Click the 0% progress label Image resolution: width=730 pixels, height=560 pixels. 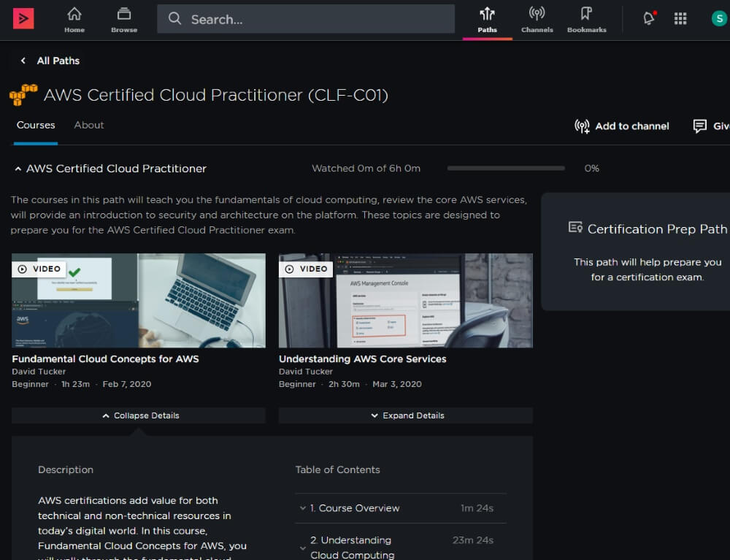point(592,169)
